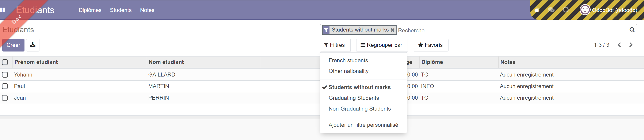Choose the Graduating Students filter

[354, 98]
